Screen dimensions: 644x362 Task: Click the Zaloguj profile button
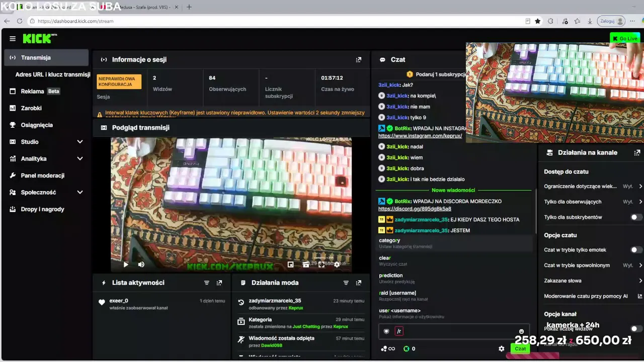tap(611, 21)
